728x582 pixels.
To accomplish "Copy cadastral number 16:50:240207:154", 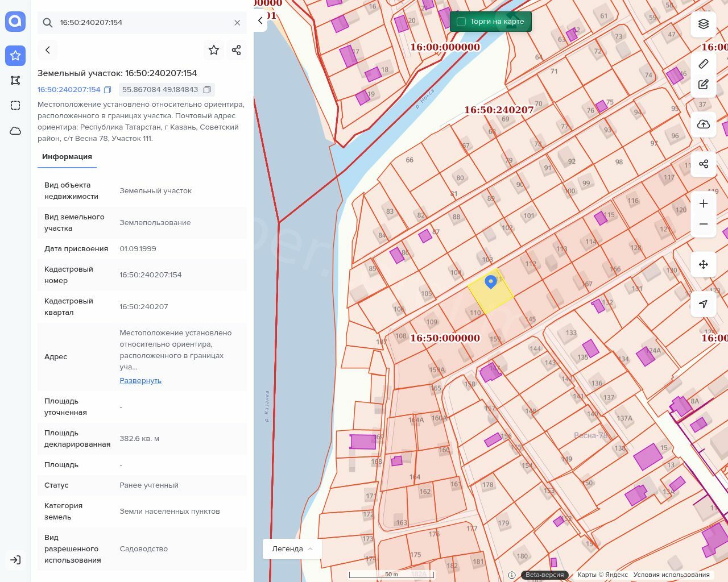I will pos(107,90).
